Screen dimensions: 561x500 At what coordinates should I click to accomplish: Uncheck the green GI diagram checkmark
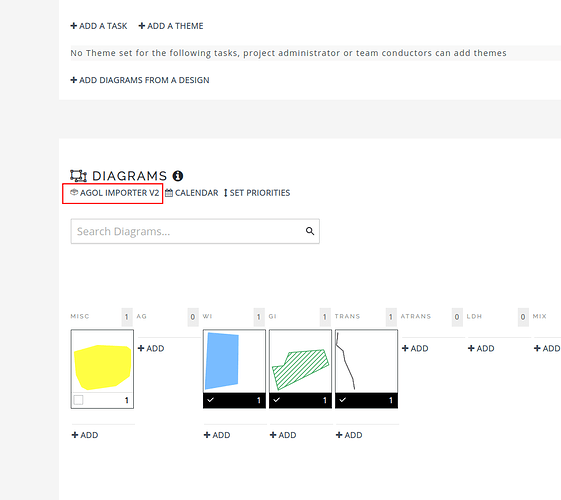(277, 400)
